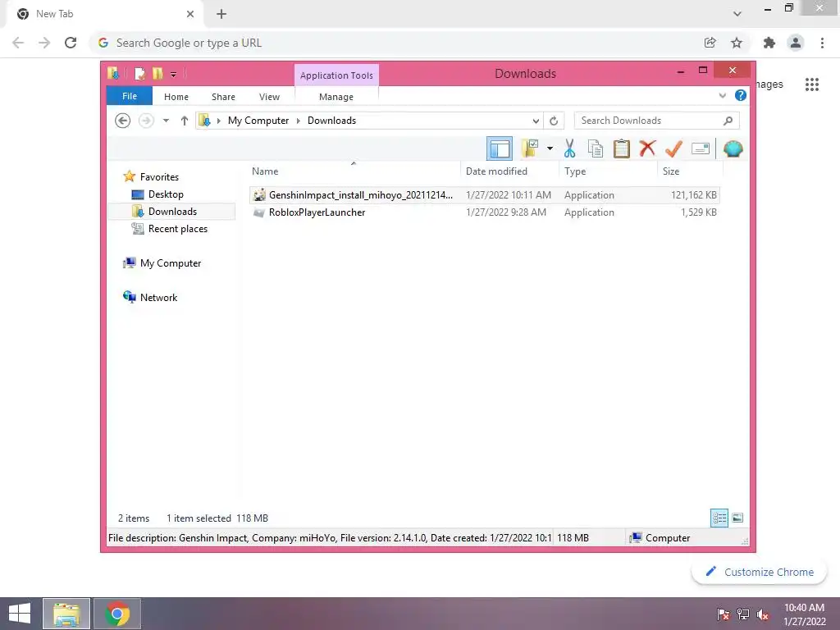Click the red X Delete icon
Image resolution: width=840 pixels, height=630 pixels.
pos(647,148)
